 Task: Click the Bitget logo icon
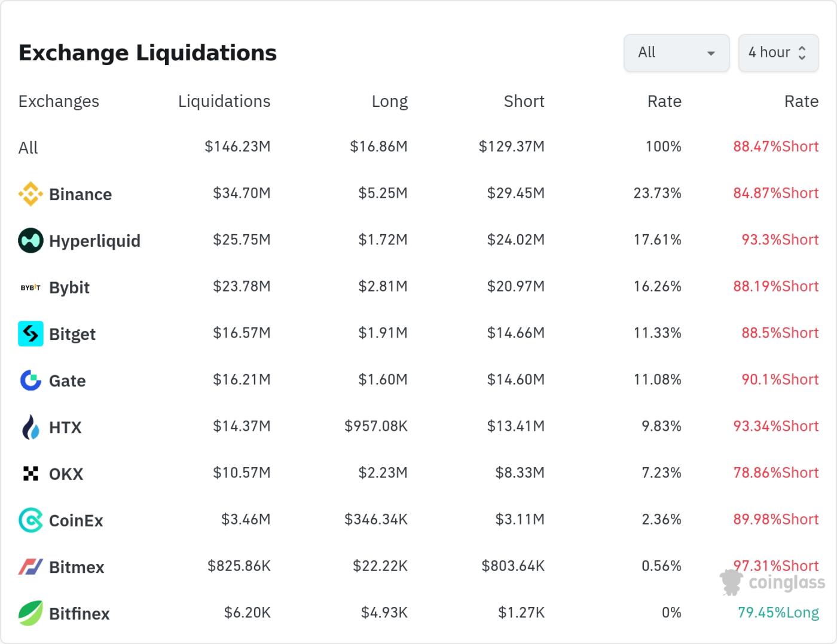tap(30, 334)
